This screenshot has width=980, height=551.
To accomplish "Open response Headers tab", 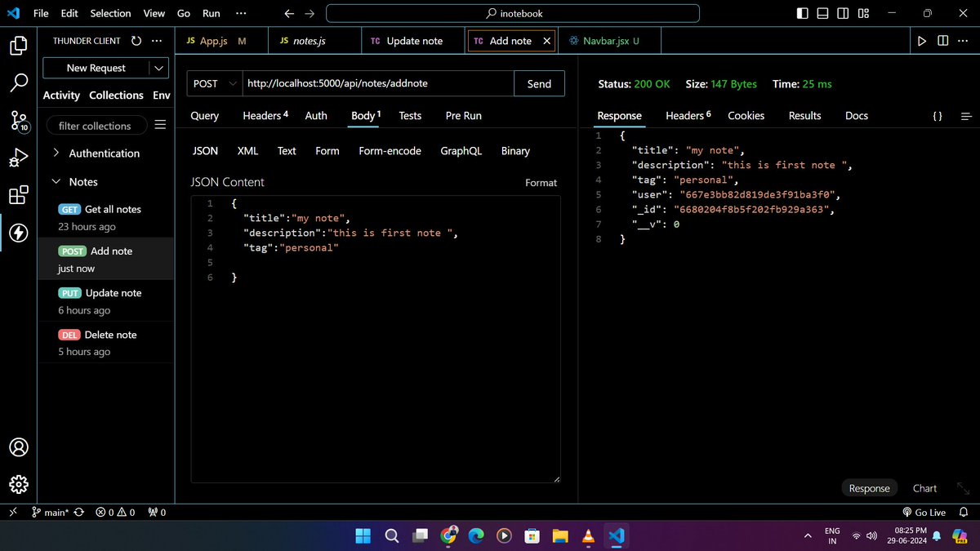I will point(688,116).
